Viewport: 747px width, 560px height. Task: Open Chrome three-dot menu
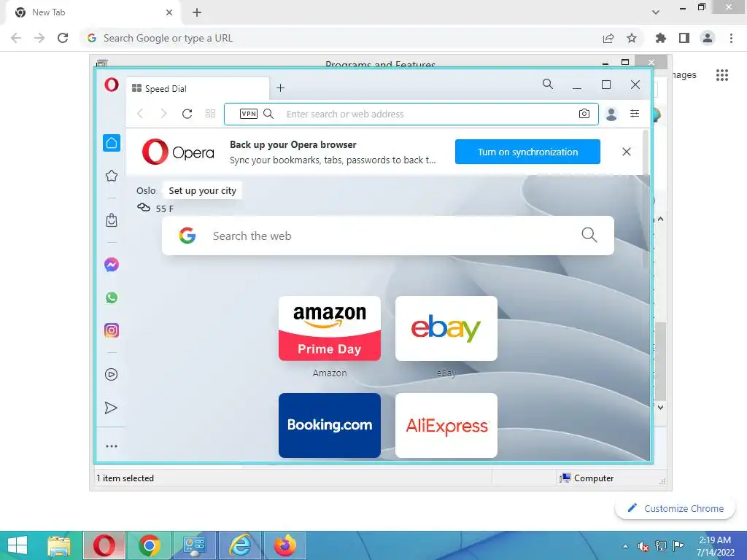731,38
